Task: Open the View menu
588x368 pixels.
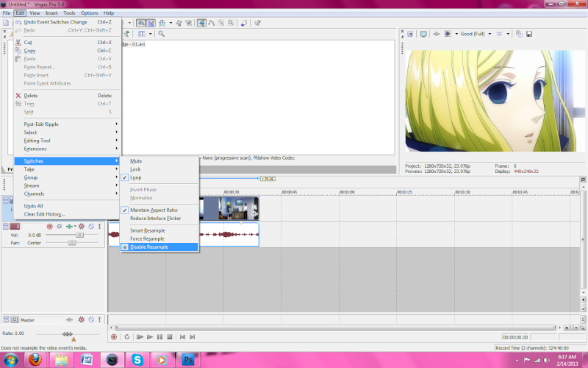Action: point(35,13)
